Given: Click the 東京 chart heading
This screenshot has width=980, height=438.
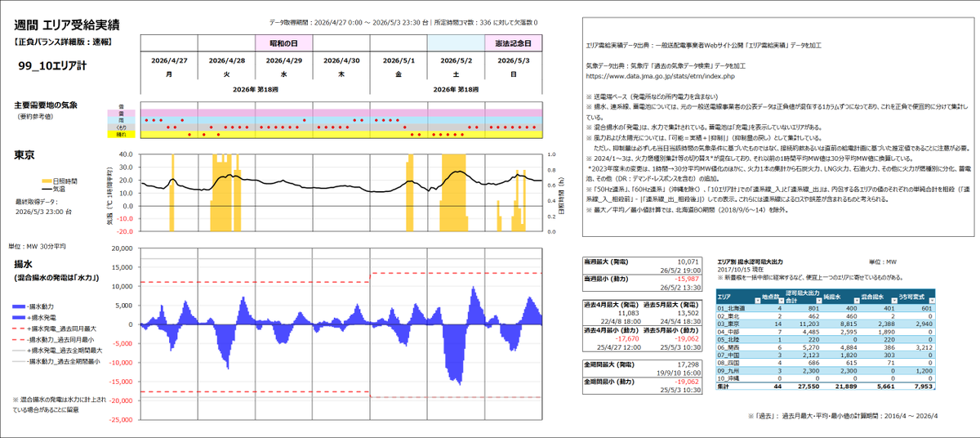Looking at the screenshot, I should point(24,155).
